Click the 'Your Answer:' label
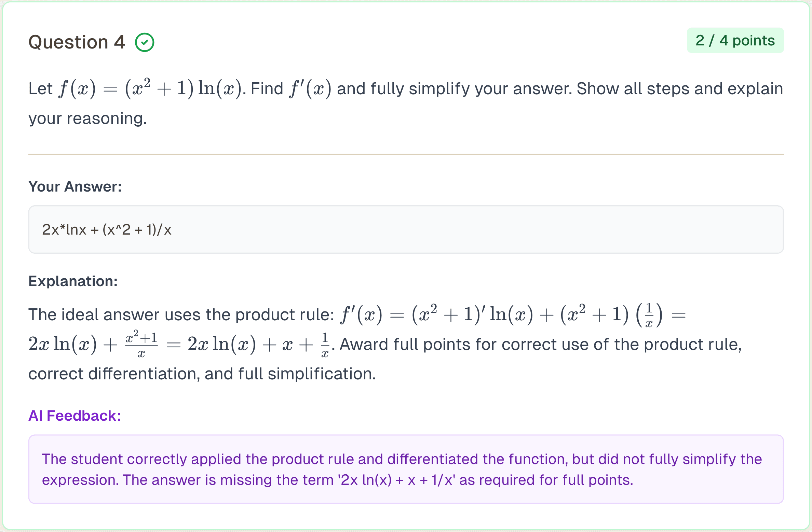 pos(75,187)
